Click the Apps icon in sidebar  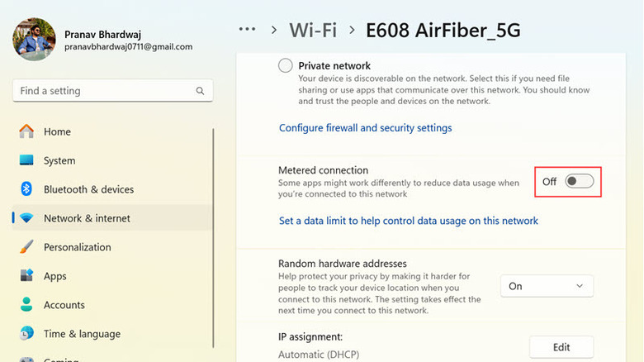[26, 276]
